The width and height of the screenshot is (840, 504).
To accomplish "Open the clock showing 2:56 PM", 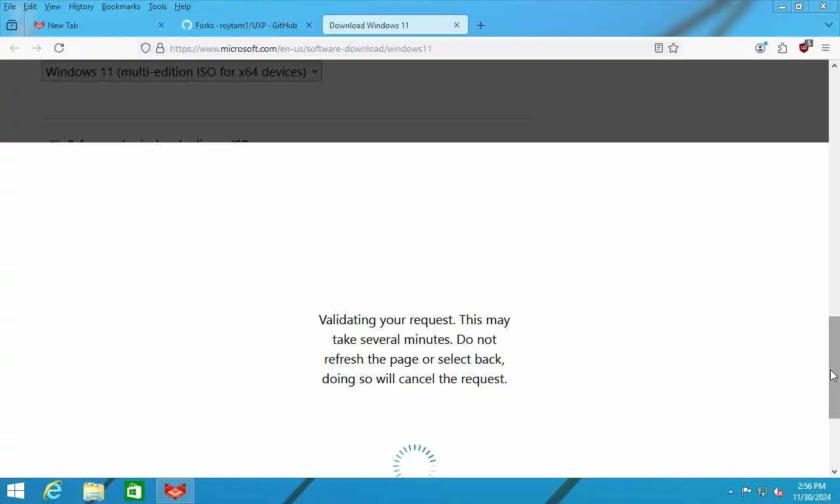I will tap(812, 492).
